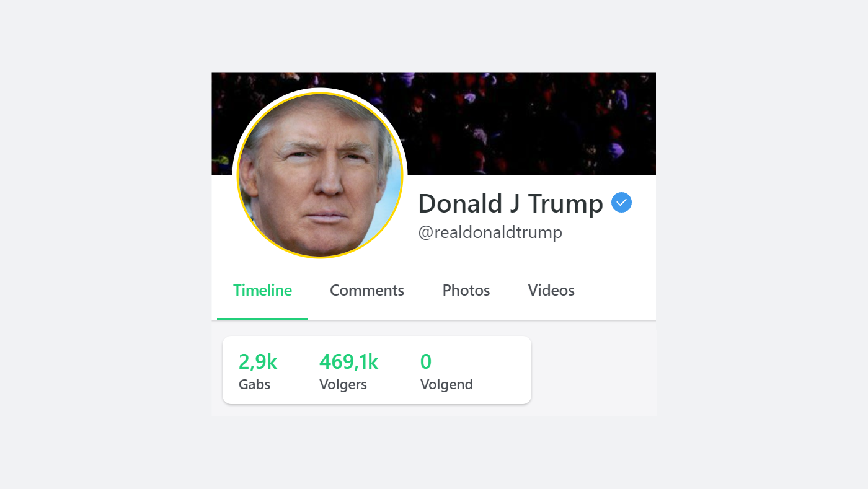Click the blue verified checkmark badge
868x489 pixels.
click(x=621, y=203)
